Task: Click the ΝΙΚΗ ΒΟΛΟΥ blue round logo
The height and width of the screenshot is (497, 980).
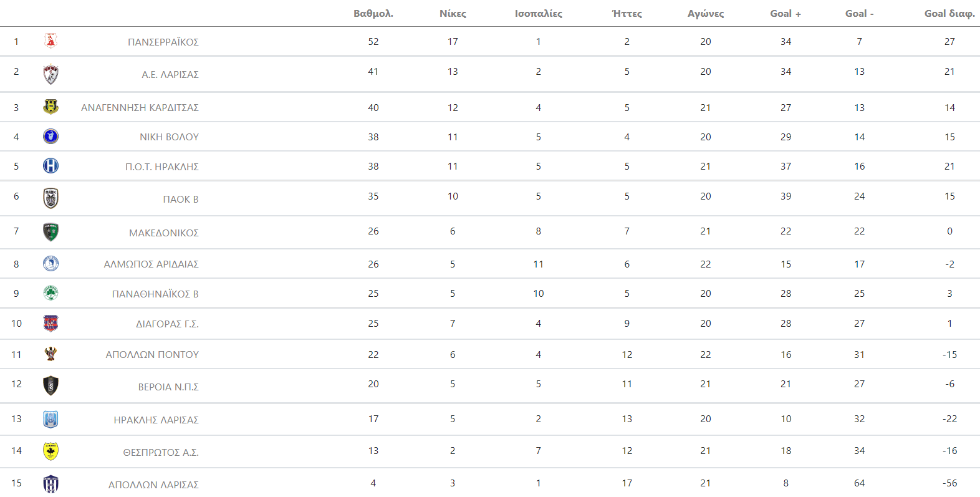Action: [51, 136]
